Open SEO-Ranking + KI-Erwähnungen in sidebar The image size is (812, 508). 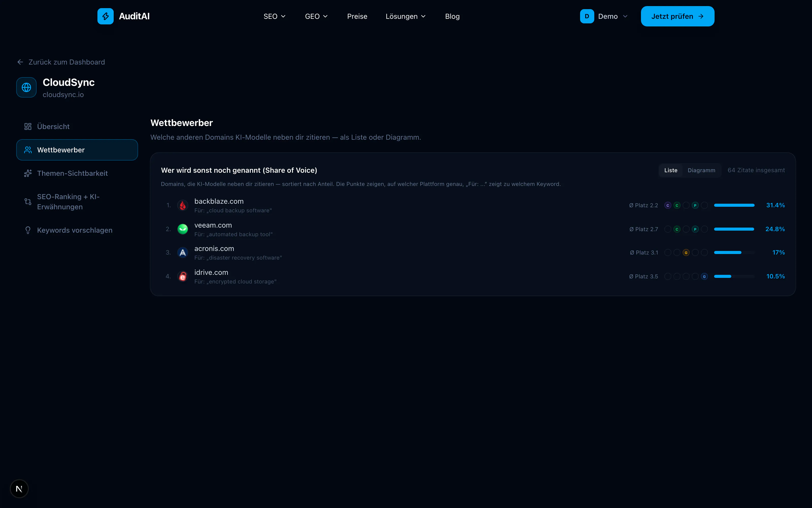tap(77, 202)
